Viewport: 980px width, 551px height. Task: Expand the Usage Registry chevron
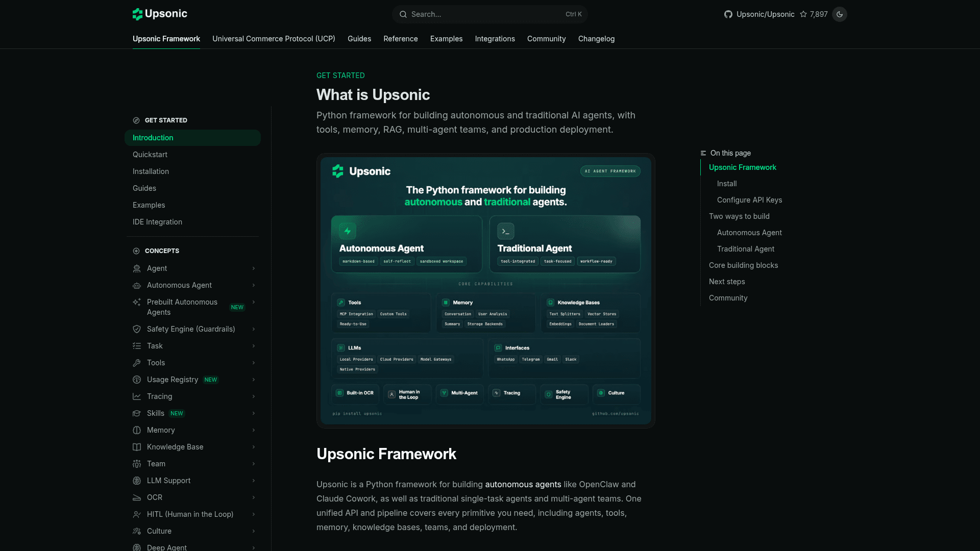(254, 380)
